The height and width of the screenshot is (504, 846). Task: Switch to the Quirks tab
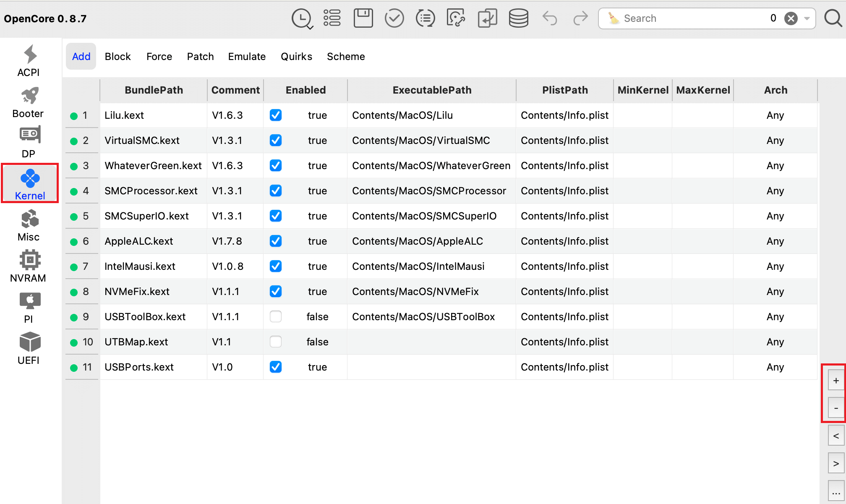pos(296,56)
